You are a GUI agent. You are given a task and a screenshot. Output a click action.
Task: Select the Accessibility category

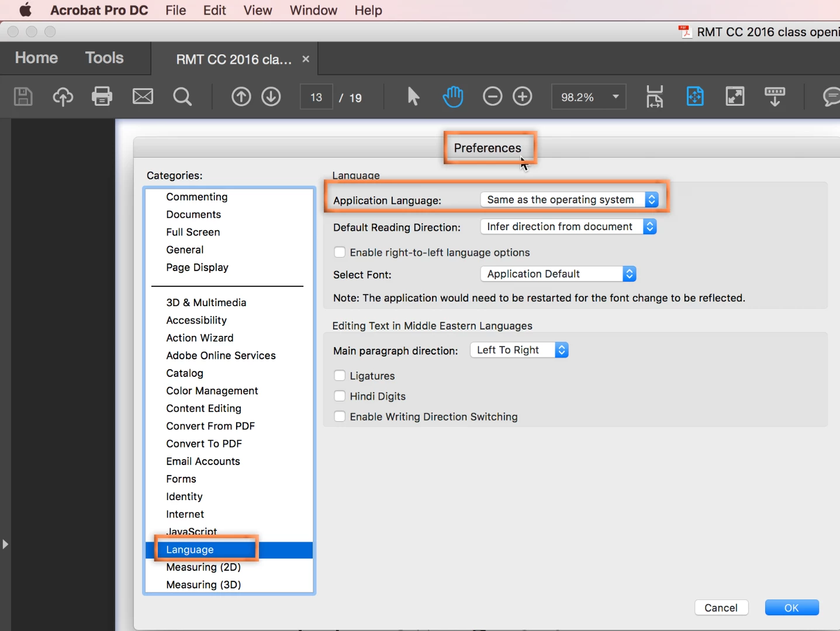pyautogui.click(x=196, y=320)
